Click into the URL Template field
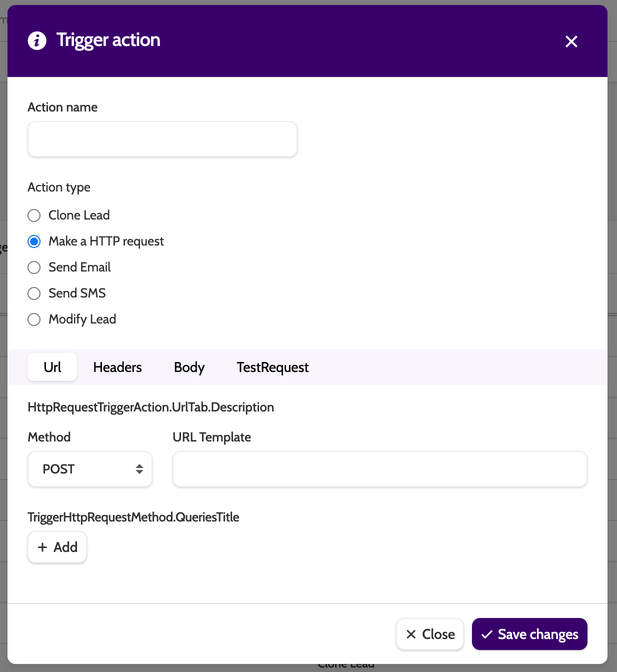The height and width of the screenshot is (672, 617). (379, 469)
